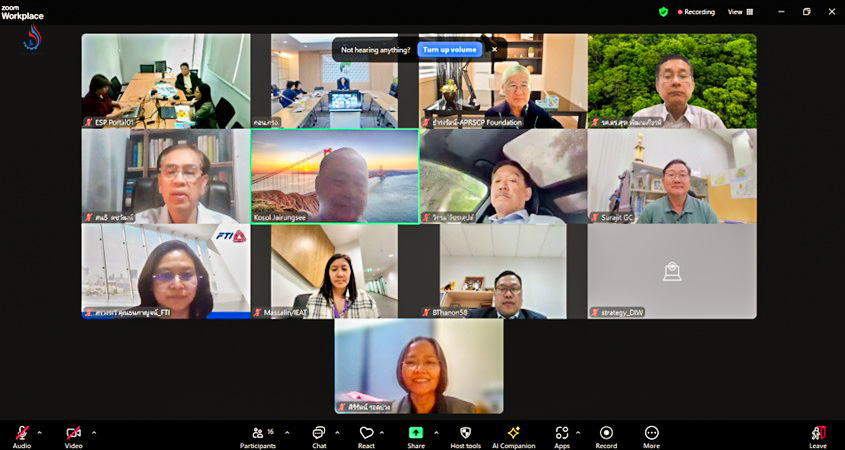Open the Apps panel
The height and width of the screenshot is (450, 845).
[562, 434]
